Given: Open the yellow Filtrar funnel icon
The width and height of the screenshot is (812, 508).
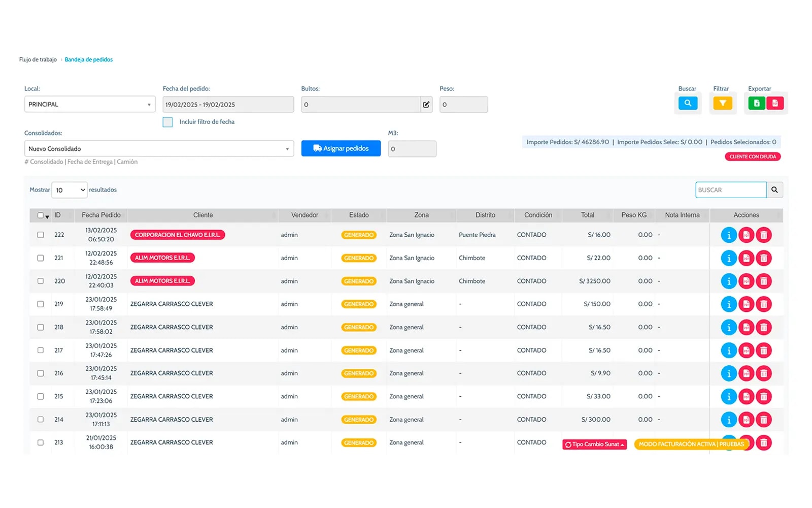Looking at the screenshot, I should 723,103.
